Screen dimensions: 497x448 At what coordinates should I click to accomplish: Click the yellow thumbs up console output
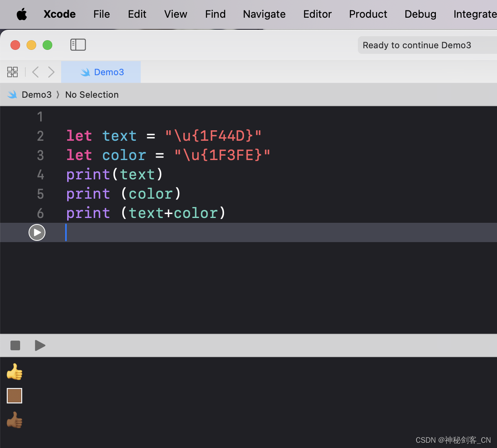(x=15, y=372)
